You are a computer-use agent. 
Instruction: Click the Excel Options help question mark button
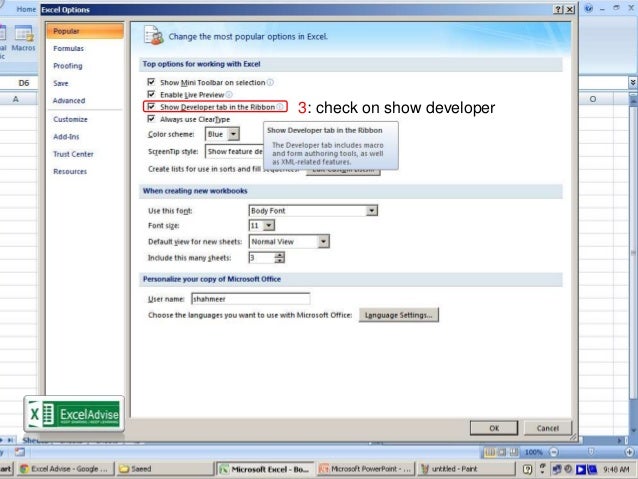point(558,9)
